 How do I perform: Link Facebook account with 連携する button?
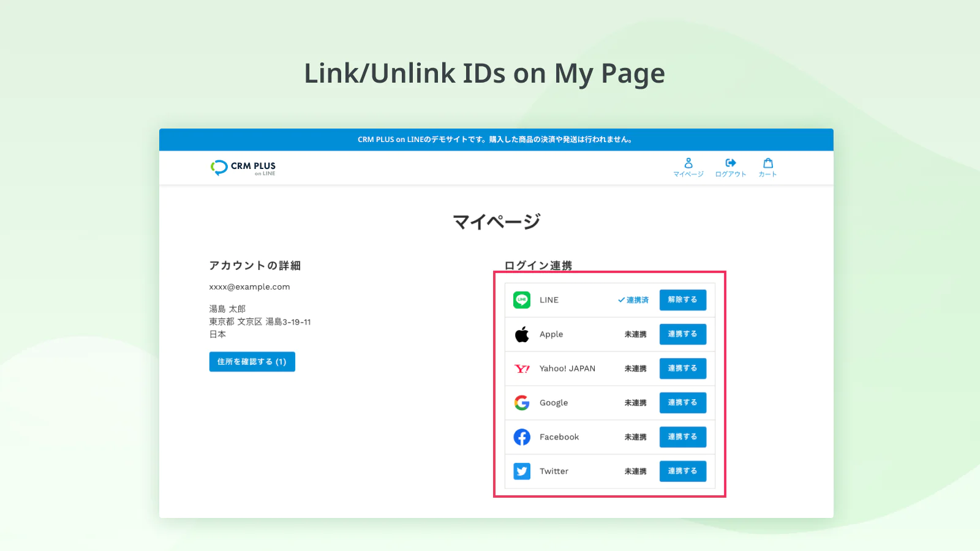click(x=683, y=437)
